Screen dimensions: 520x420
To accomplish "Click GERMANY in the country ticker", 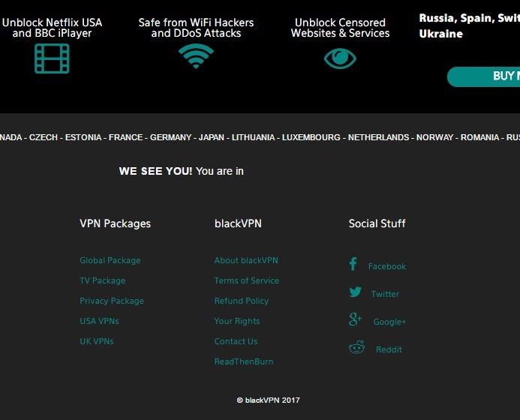I will [171, 137].
